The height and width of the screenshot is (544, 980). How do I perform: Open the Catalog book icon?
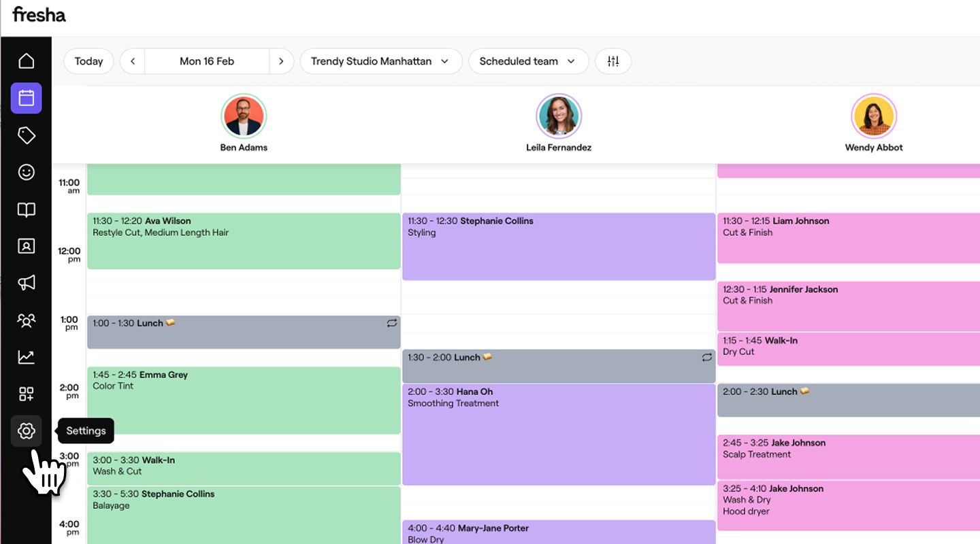(26, 209)
